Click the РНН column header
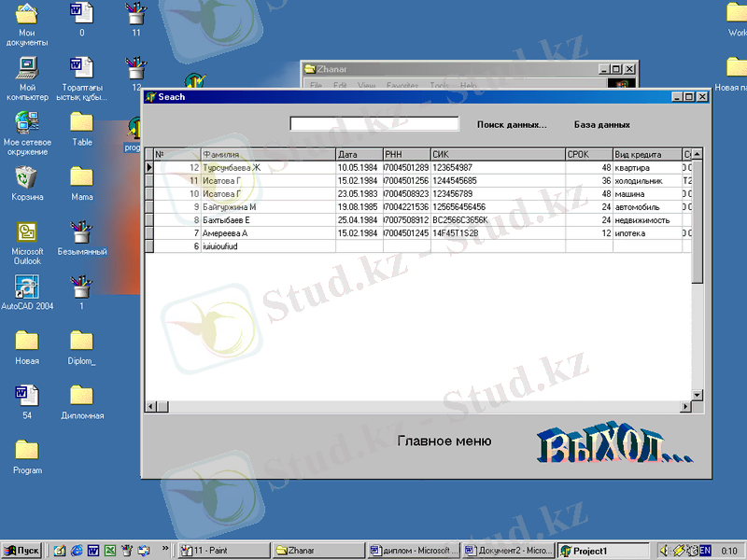The width and height of the screenshot is (747, 560). [x=407, y=154]
